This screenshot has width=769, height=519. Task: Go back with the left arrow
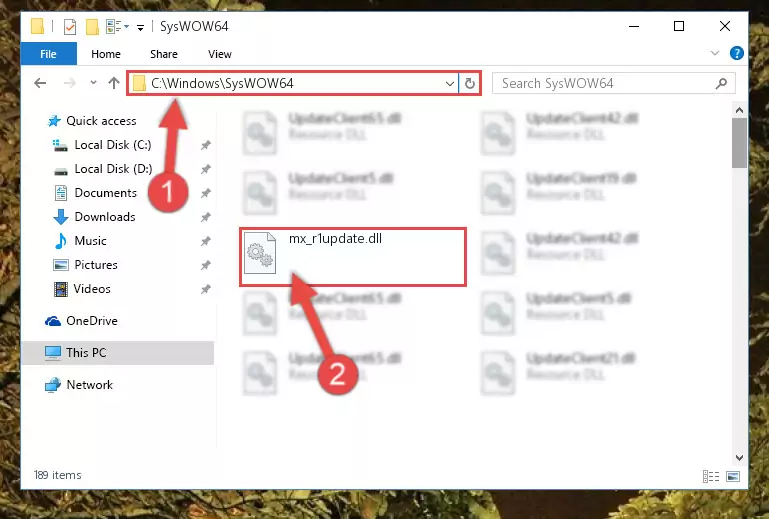click(x=40, y=83)
